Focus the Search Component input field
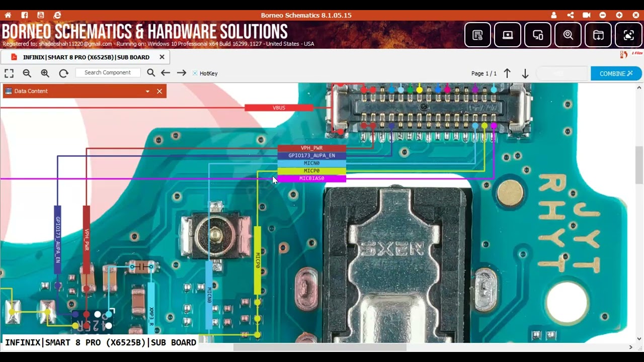Viewport: 644px width, 362px height. tap(108, 72)
